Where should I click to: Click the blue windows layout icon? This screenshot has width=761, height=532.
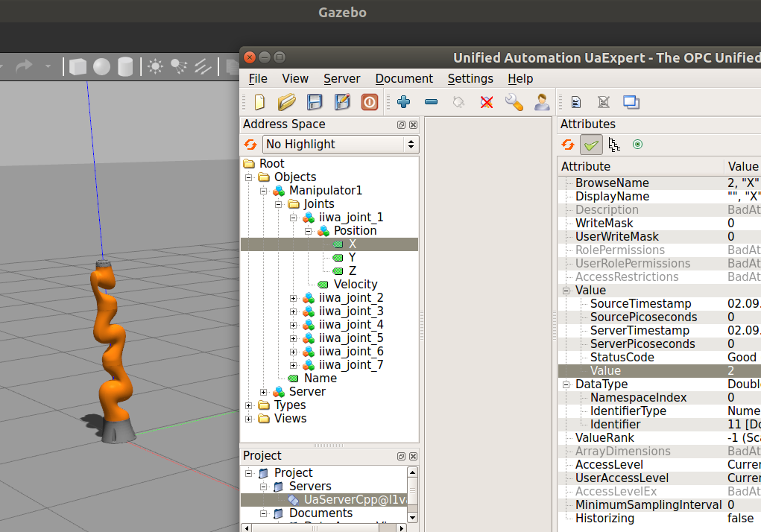point(631,102)
